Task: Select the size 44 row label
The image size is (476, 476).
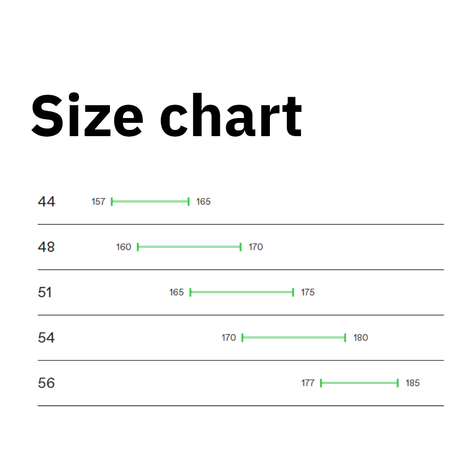Action: tap(46, 202)
